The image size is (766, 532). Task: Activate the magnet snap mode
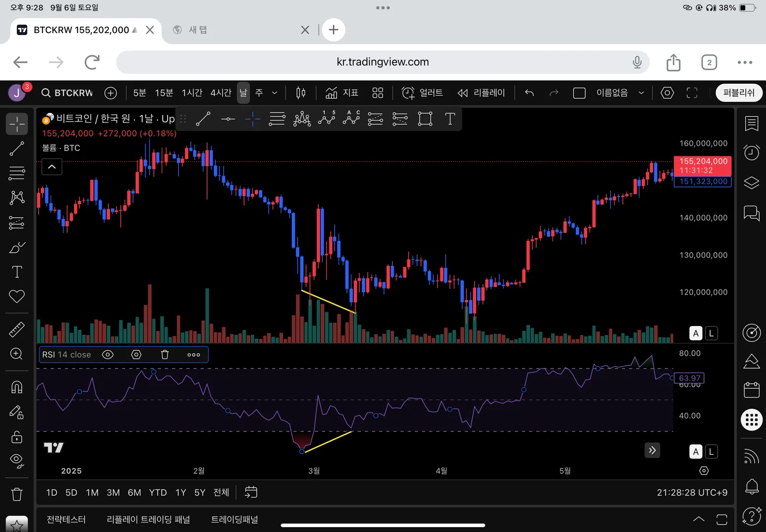click(17, 387)
